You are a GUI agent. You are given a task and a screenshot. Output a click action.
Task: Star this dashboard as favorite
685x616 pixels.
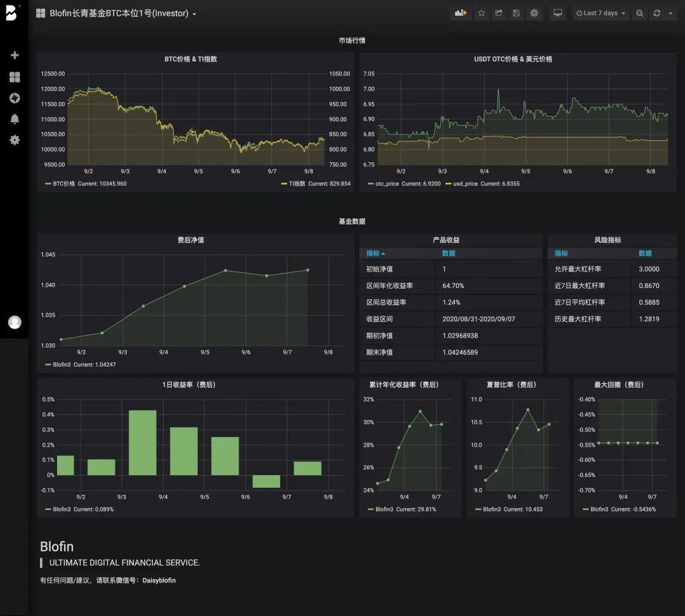481,13
